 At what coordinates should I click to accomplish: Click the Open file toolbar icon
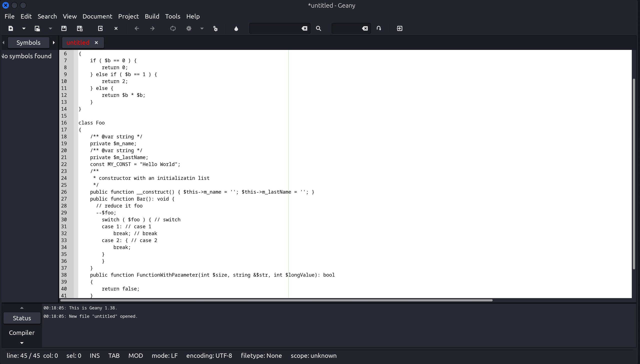(x=37, y=28)
